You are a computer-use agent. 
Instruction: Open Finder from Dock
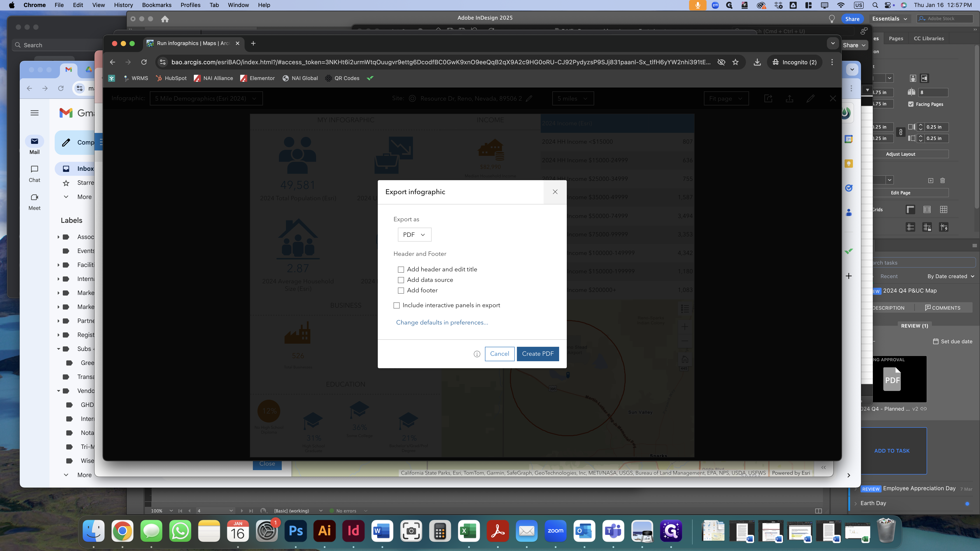(x=94, y=531)
